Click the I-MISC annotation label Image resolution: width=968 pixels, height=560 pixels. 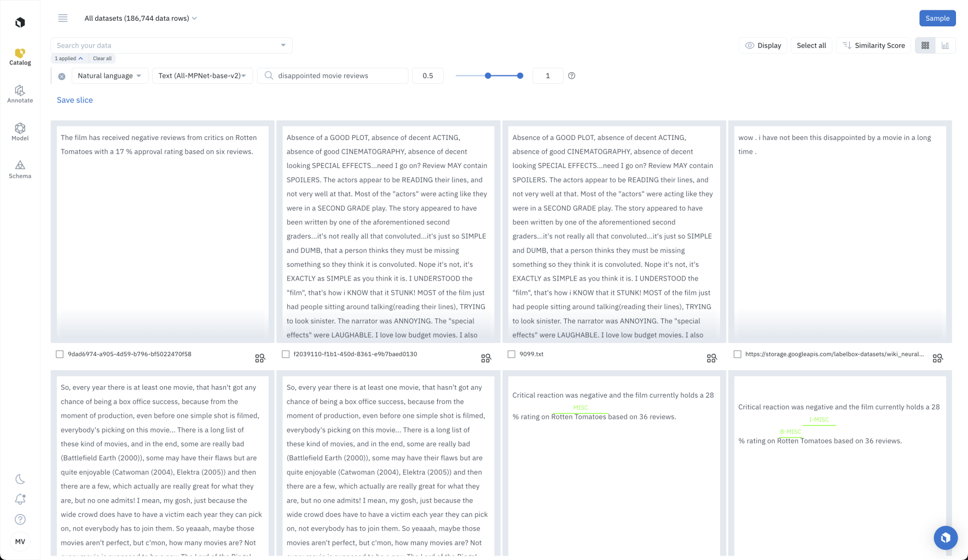[819, 419]
